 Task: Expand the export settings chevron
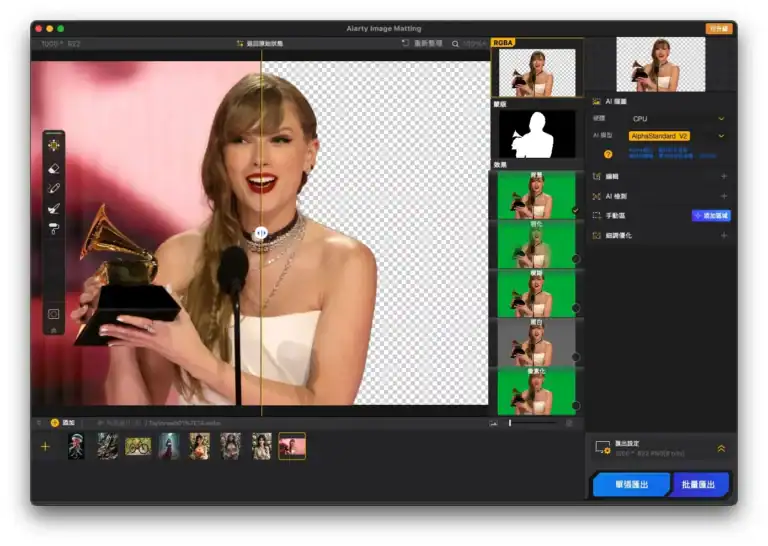coord(721,449)
